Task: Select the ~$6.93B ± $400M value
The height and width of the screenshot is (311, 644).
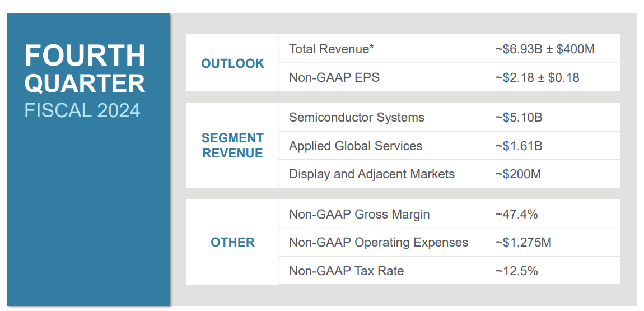Action: coord(544,49)
